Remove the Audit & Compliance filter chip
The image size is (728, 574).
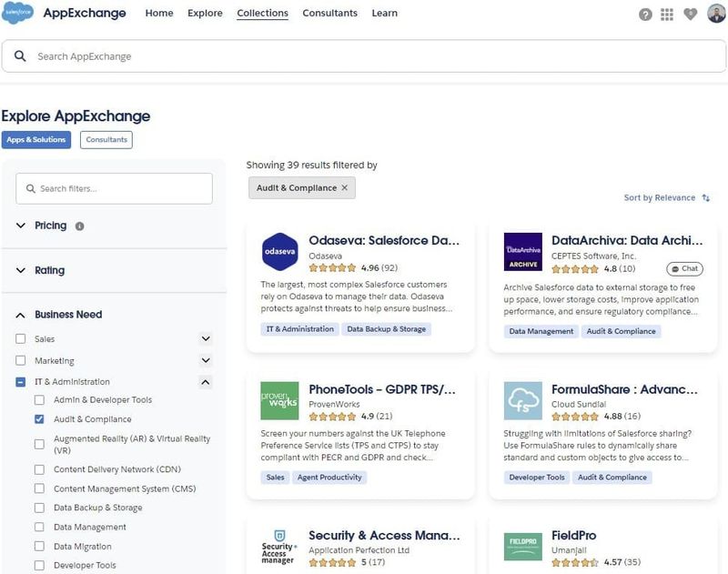coord(345,187)
